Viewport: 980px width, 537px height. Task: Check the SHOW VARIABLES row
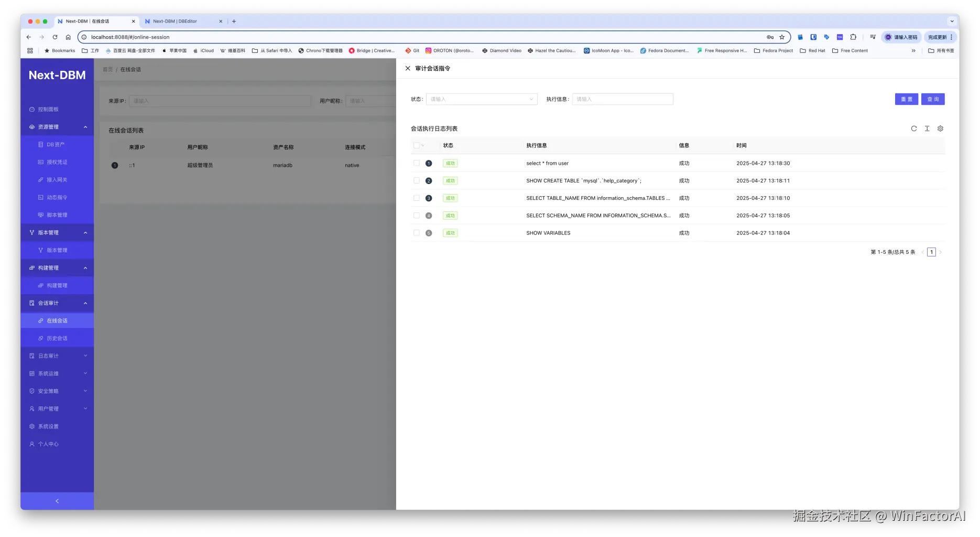[x=417, y=233]
